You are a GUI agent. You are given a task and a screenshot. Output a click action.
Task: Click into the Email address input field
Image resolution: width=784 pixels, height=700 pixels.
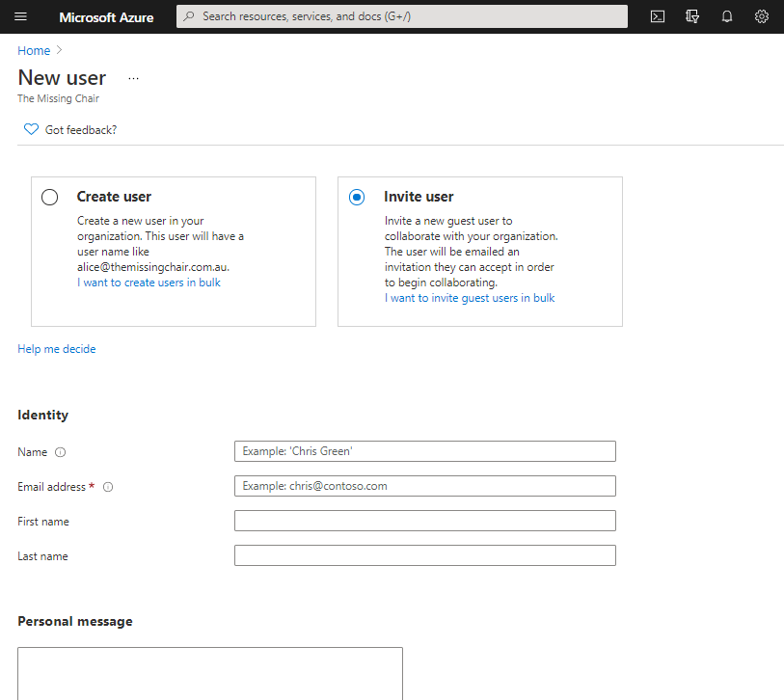point(425,486)
